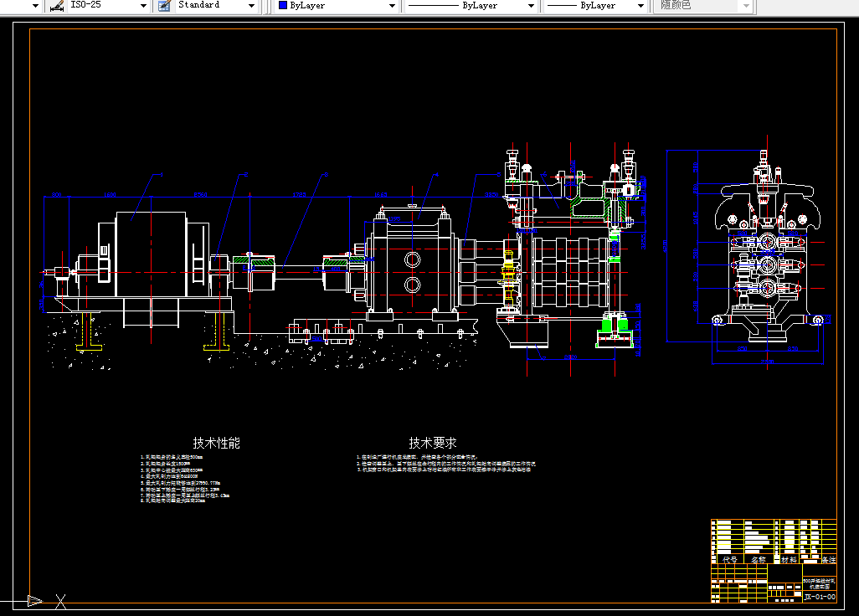Click the text style manager icon
Screen dimensions: 859x616
(x=164, y=6)
